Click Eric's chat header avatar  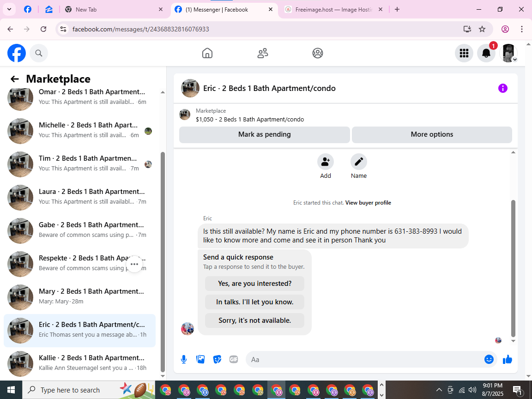pos(190,88)
